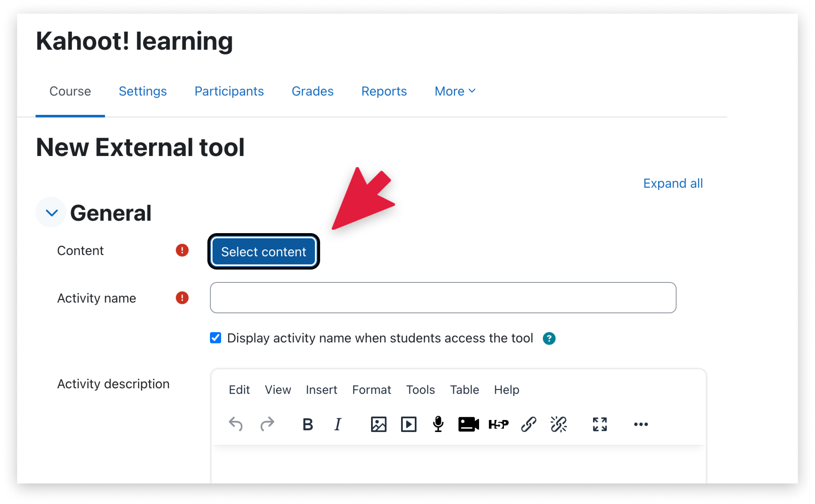Screen dimensions: 815x504
Task: Focus the Activity name text field
Action: pyautogui.click(x=443, y=298)
